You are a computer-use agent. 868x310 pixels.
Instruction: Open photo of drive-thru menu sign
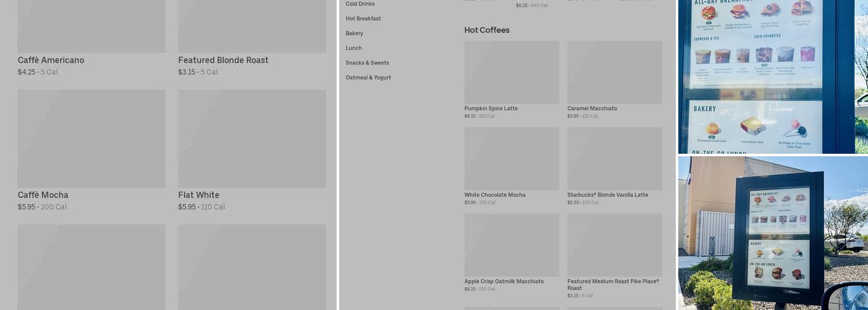(773, 233)
